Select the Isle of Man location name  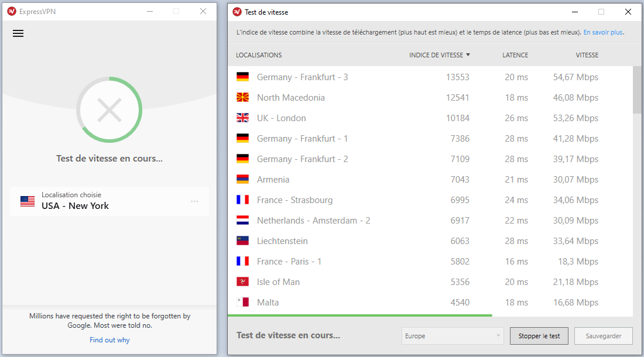pyautogui.click(x=279, y=282)
